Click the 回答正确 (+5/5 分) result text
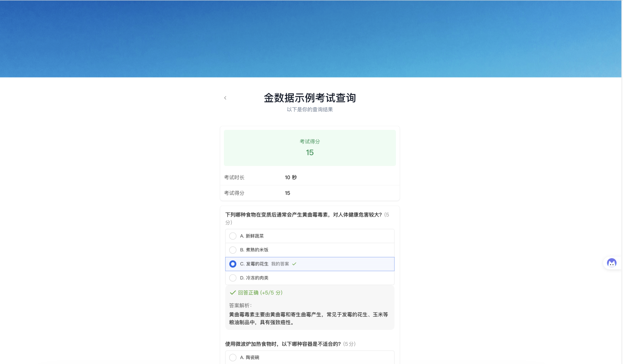The width and height of the screenshot is (623, 364). (x=260, y=293)
